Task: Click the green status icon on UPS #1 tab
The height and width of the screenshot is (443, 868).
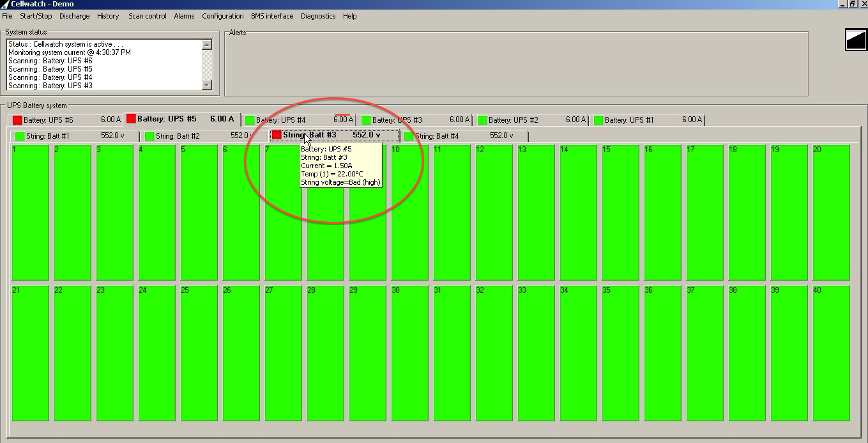Action: point(598,120)
